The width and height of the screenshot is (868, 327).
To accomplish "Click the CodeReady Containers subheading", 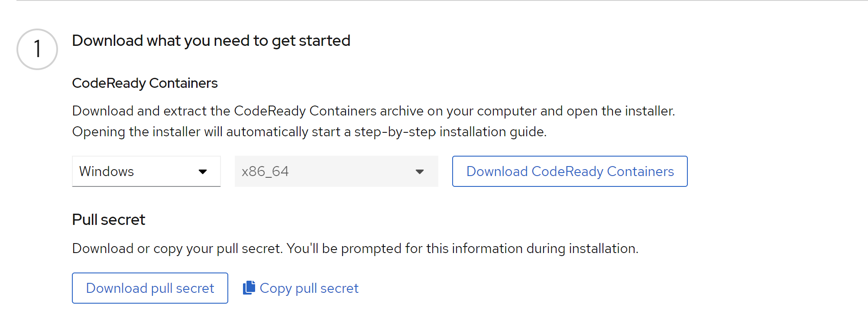I will [x=145, y=83].
